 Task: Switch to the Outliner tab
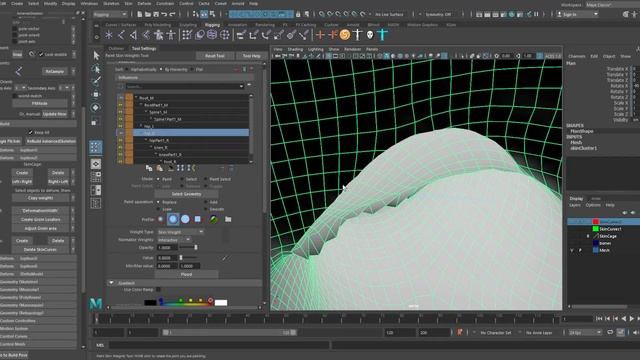tap(116, 49)
